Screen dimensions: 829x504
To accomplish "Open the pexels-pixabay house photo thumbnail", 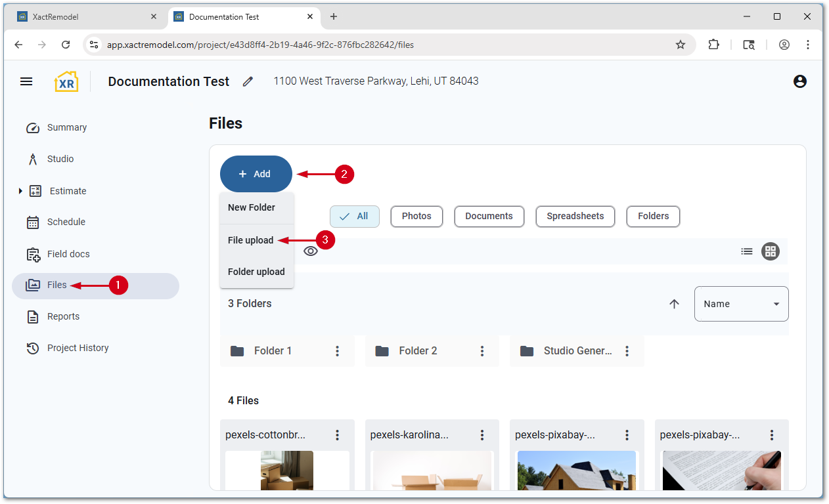I will click(577, 470).
